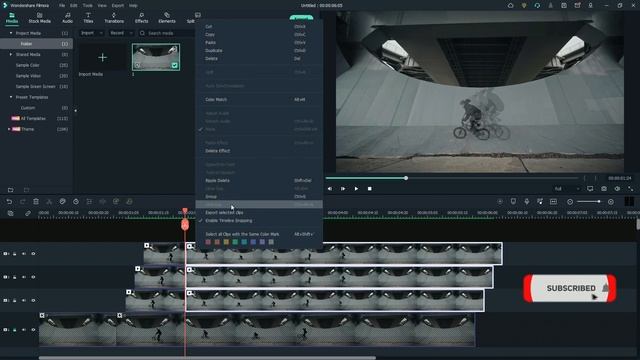Click the marker shield icon in timeline toolbar
640x360 pixels.
[513, 202]
